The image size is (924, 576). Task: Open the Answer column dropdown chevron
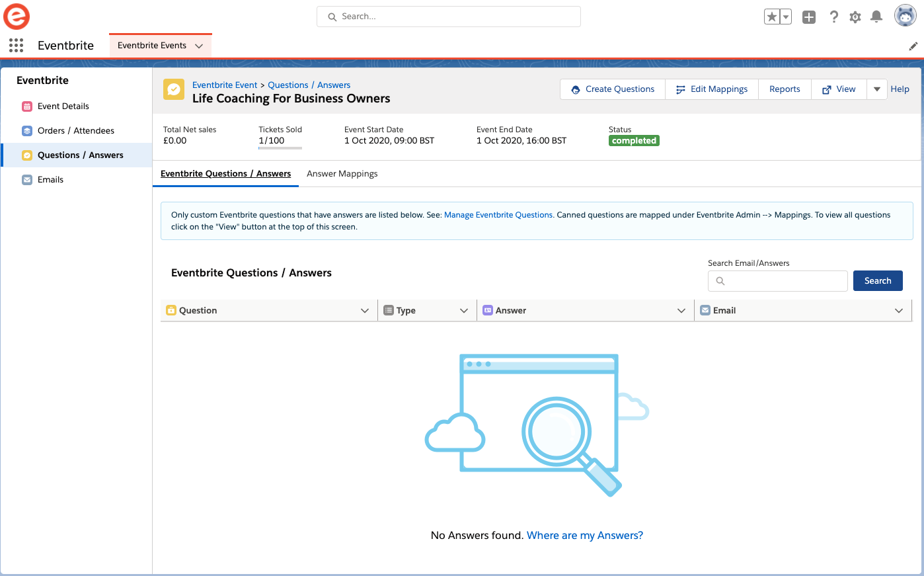pyautogui.click(x=681, y=310)
